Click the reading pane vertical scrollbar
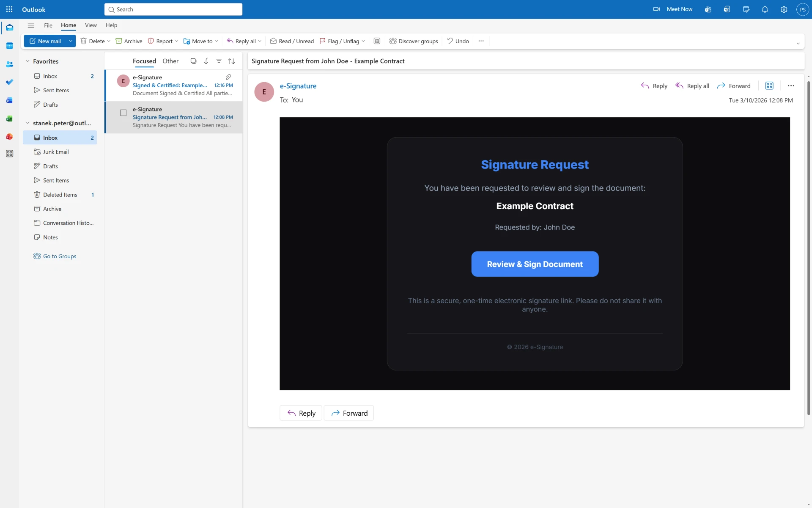The image size is (812, 508). point(809,248)
